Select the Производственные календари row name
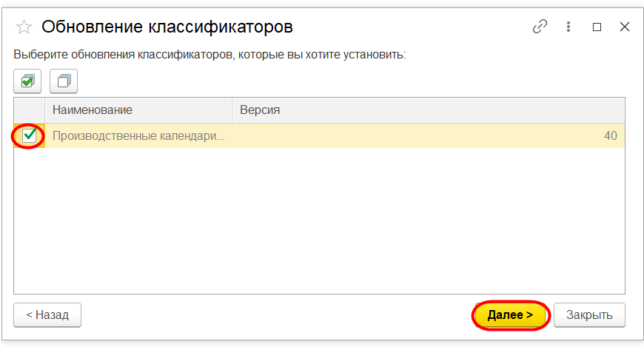The width and height of the screenshot is (644, 350). point(138,136)
